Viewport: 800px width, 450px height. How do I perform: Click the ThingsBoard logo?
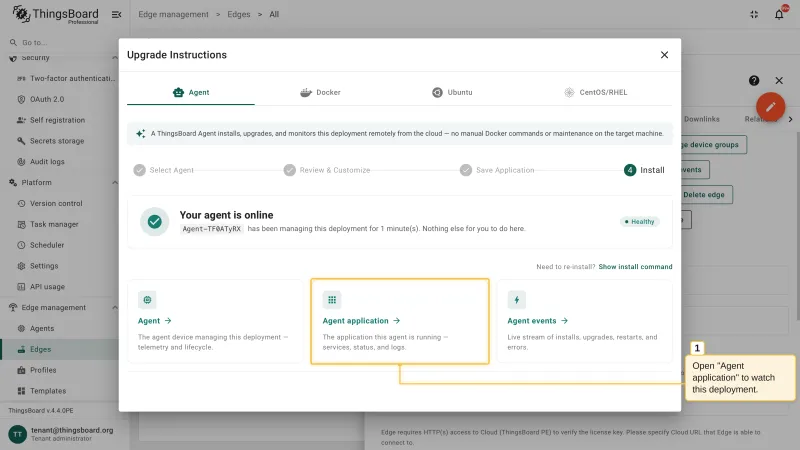[55, 14]
